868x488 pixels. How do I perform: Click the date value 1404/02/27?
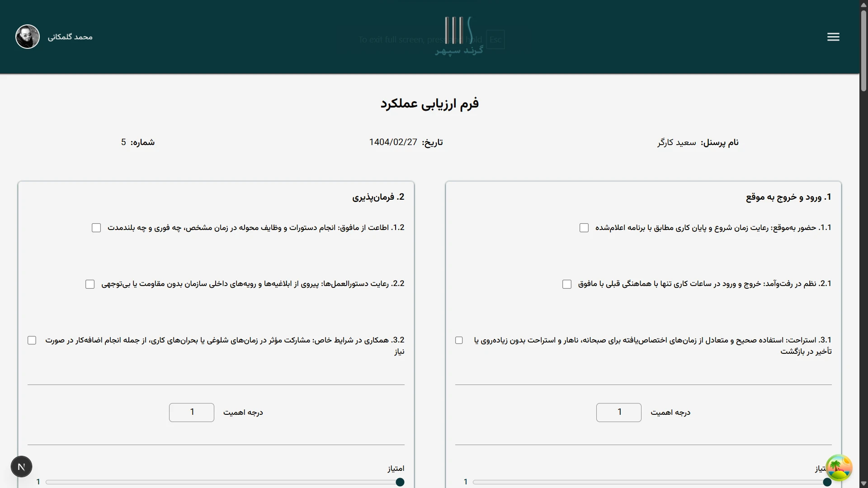tap(393, 142)
